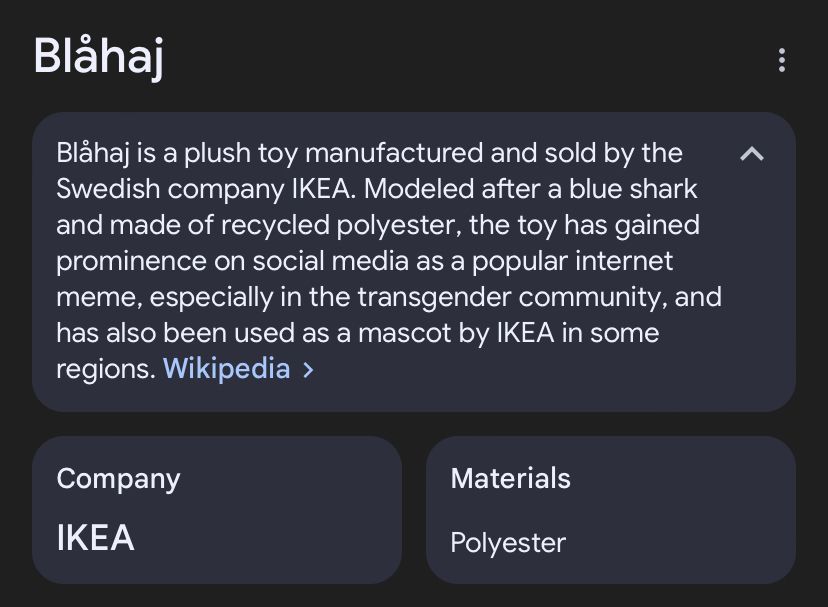Screen dimensions: 828x607
Task: Click the phrase "blue shark" in the description
Action: click(633, 189)
